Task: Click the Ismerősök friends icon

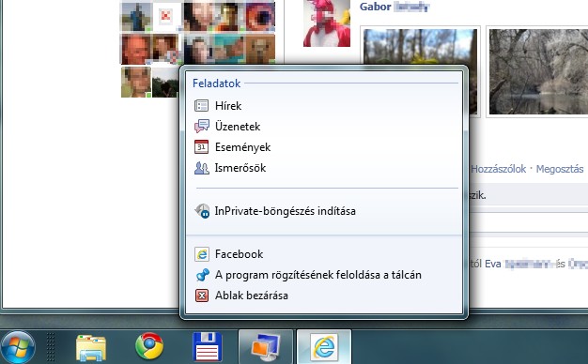Action: point(202,168)
